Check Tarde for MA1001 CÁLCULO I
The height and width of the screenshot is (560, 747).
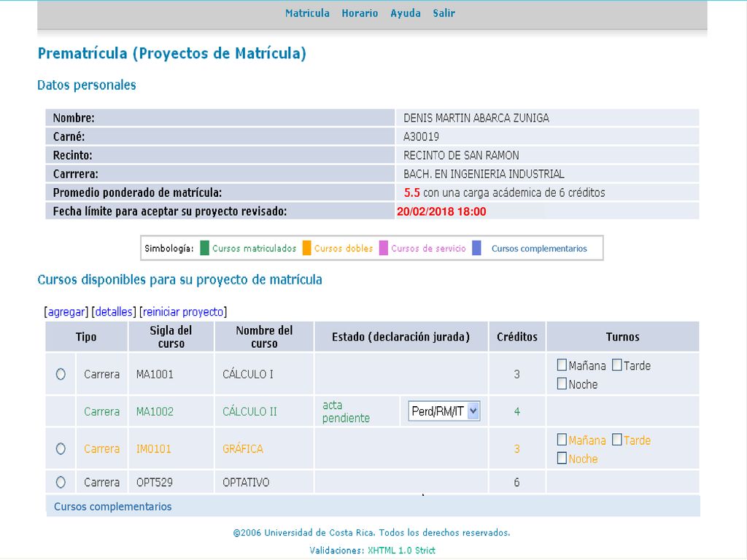tap(617, 365)
